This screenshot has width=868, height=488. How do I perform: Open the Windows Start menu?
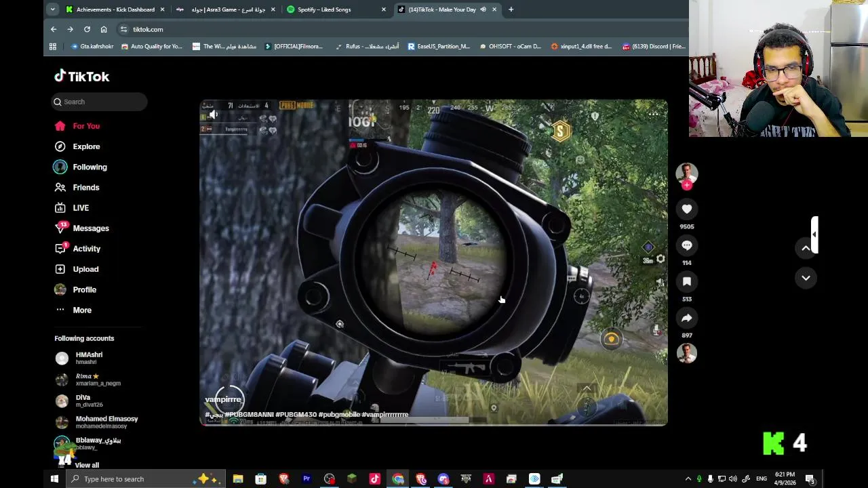(54, 479)
